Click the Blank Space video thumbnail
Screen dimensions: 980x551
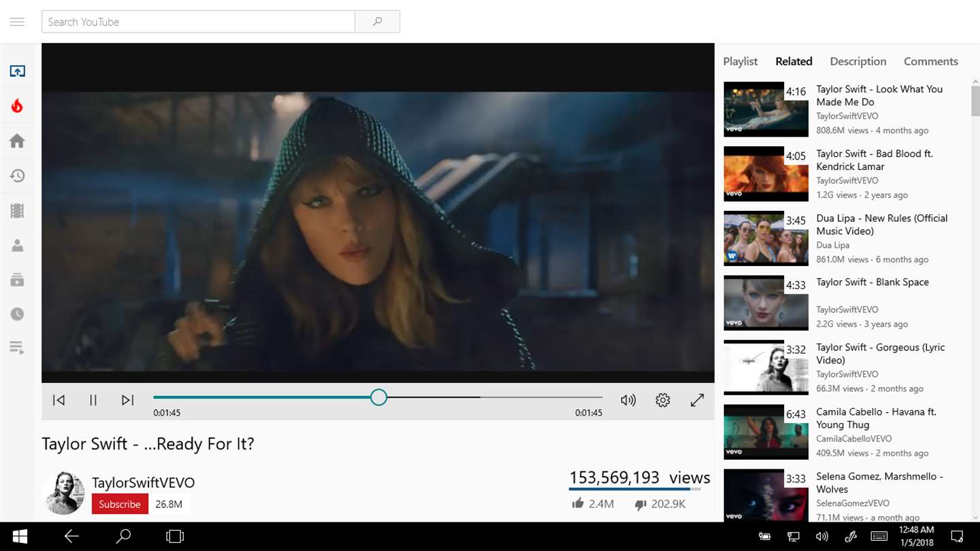(x=766, y=303)
